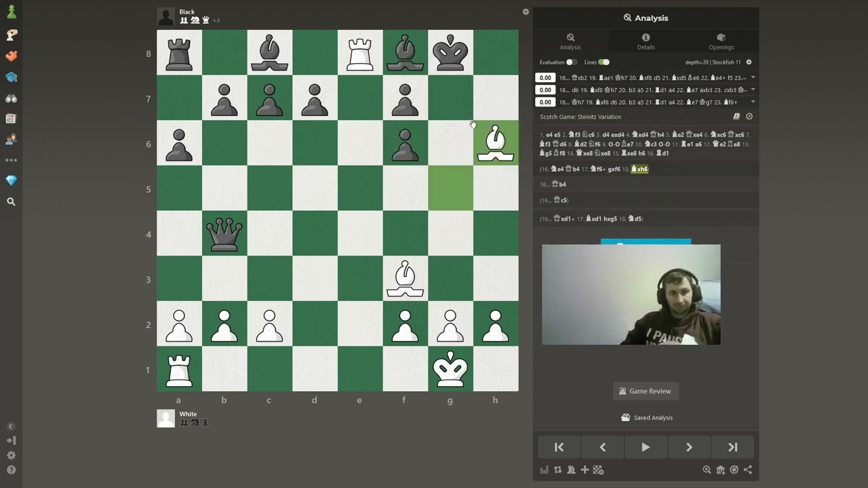This screenshot has width=868, height=488.
Task: Open the sidebar Settings gear icon
Action: 11,455
